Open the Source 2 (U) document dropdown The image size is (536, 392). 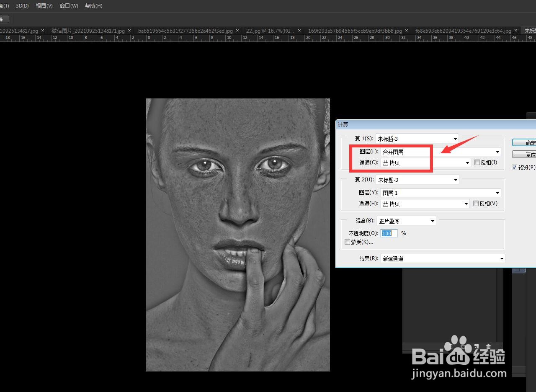point(417,180)
